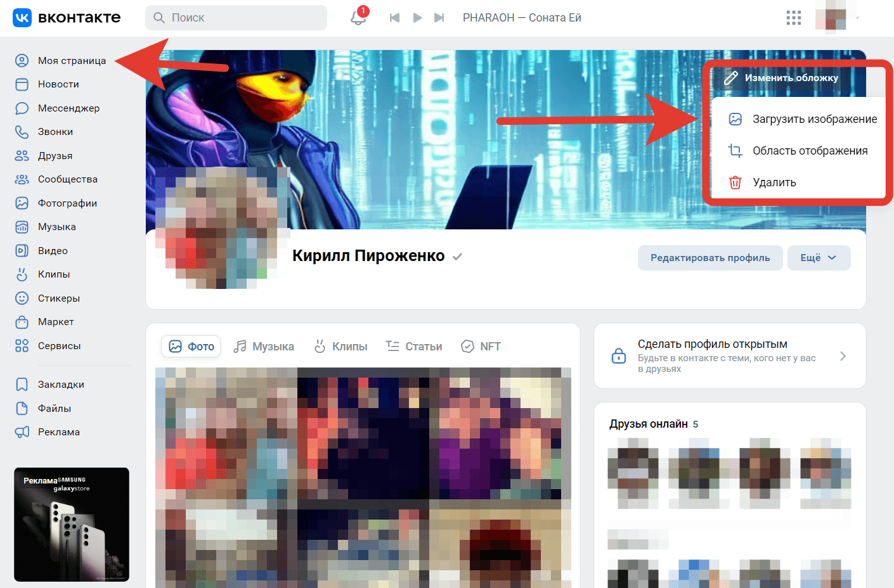Switch to the Клипы tab

[x=341, y=347]
